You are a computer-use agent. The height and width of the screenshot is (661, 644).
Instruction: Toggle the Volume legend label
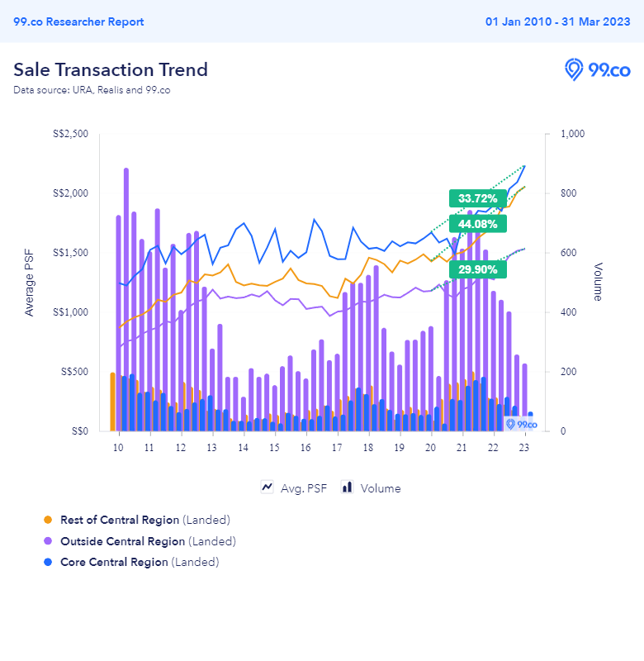tap(381, 488)
